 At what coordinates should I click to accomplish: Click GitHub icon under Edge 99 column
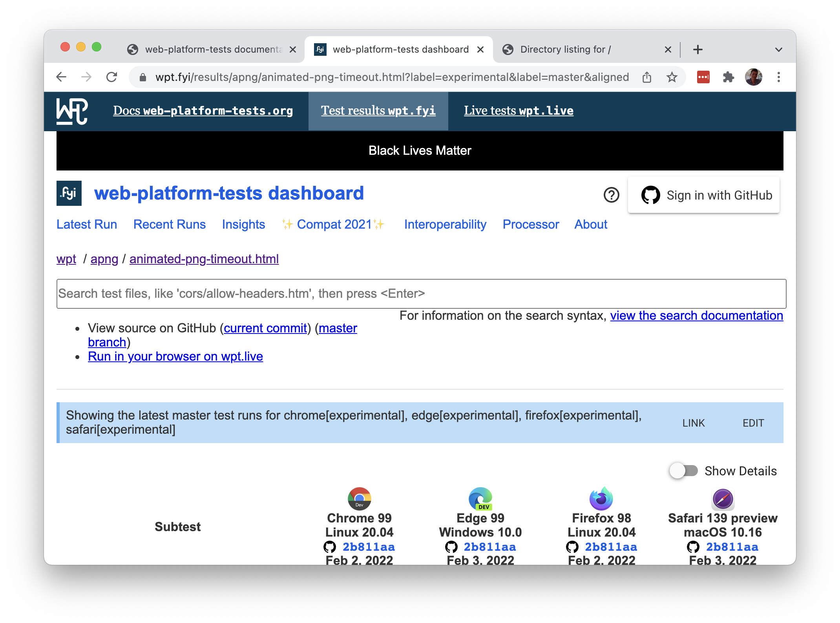451,547
